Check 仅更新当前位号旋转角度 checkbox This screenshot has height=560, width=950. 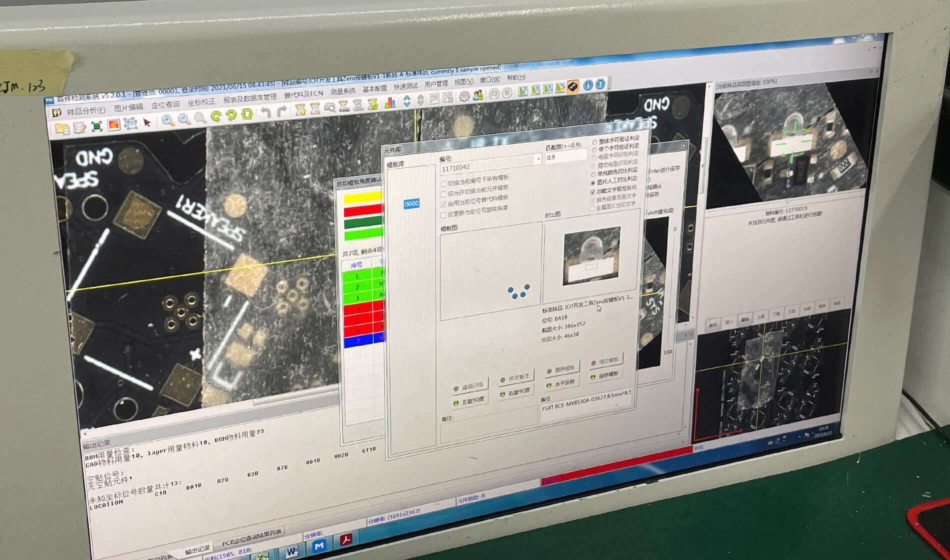point(443,215)
